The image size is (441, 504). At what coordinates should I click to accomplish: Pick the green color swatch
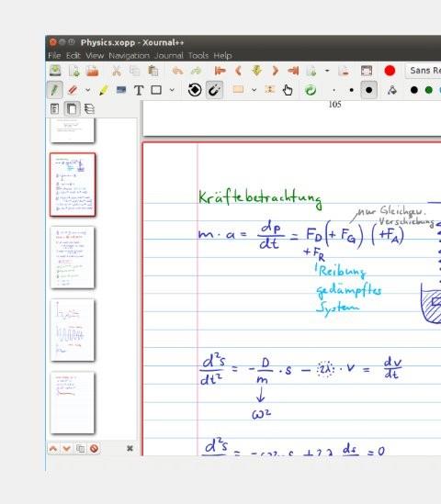click(x=429, y=90)
